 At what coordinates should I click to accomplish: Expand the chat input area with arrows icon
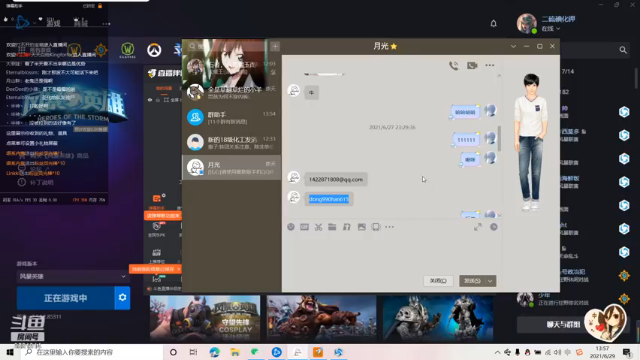coord(478,227)
